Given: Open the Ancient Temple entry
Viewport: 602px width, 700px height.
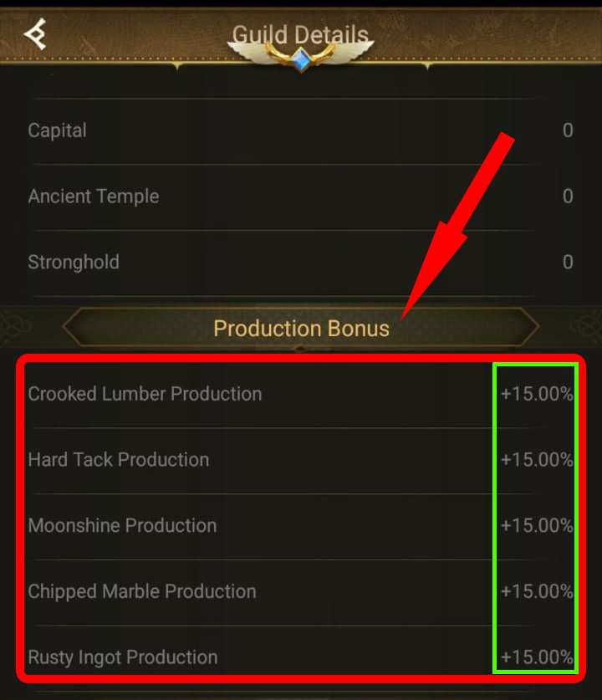Looking at the screenshot, I should (93, 196).
